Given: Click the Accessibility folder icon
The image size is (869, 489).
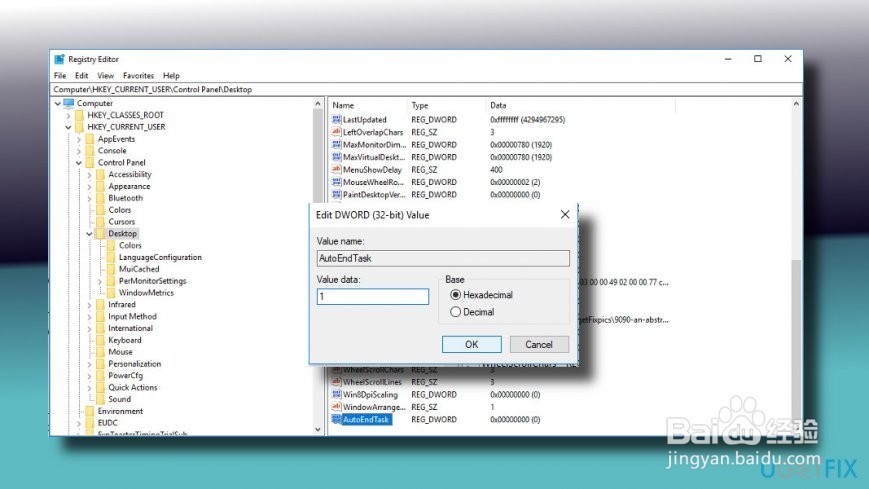Looking at the screenshot, I should point(100,174).
